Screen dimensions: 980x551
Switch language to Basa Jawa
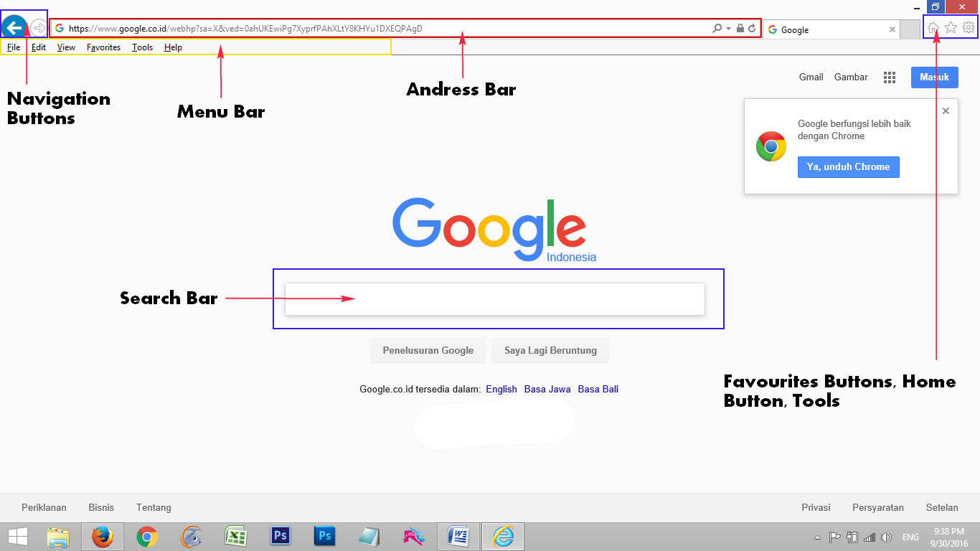pyautogui.click(x=547, y=389)
